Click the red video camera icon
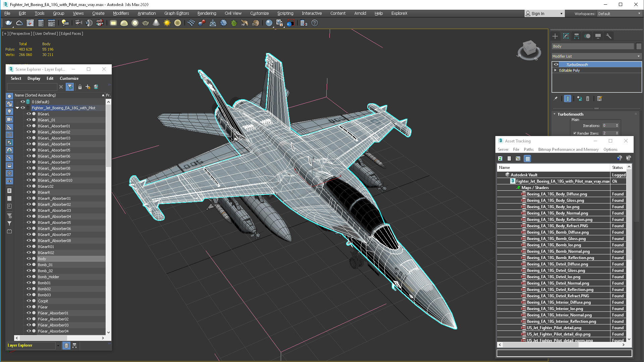 (x=100, y=23)
